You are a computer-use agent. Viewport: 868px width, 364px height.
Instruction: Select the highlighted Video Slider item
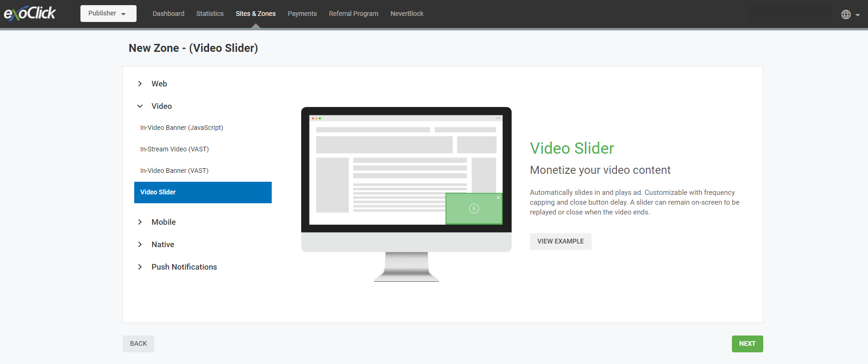click(203, 193)
